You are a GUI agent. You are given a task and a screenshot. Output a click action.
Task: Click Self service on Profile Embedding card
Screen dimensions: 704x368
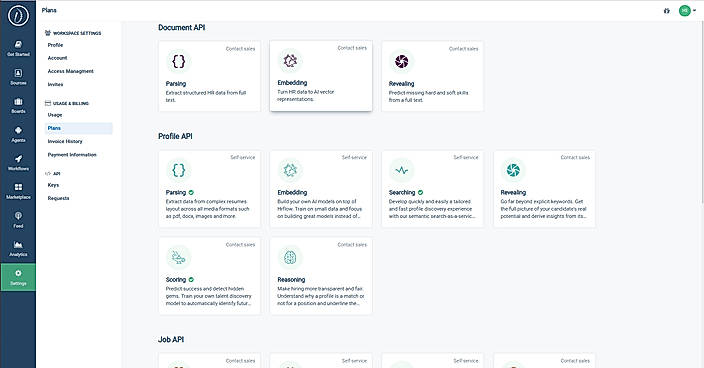[354, 158]
